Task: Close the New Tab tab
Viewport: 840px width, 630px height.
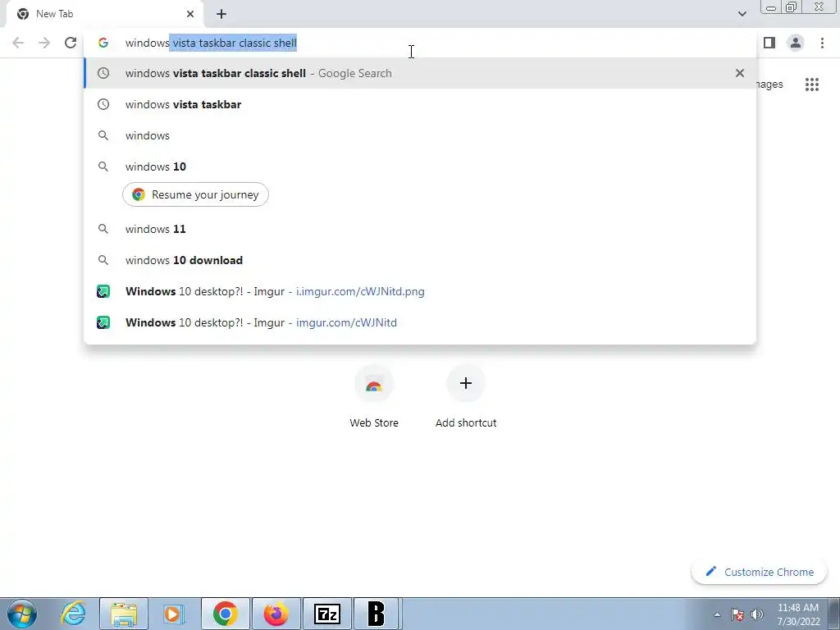Action: 190,14
